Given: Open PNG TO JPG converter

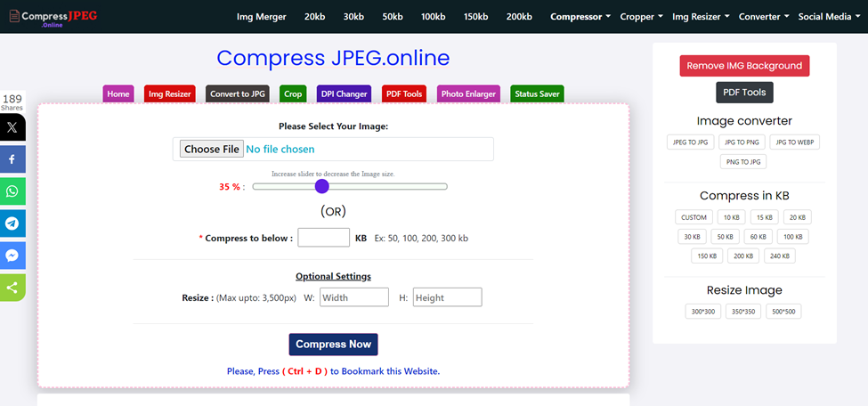Looking at the screenshot, I should click(x=743, y=162).
